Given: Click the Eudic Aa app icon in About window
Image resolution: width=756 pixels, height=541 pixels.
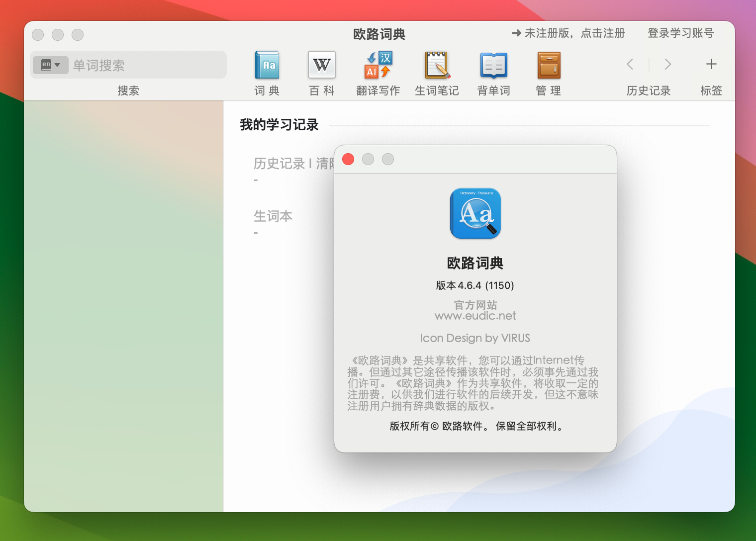Looking at the screenshot, I should (x=475, y=213).
